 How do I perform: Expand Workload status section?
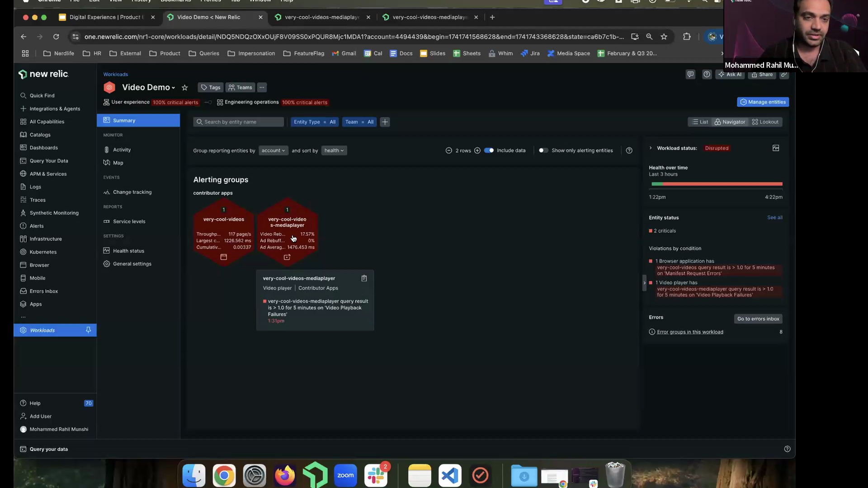pos(651,148)
